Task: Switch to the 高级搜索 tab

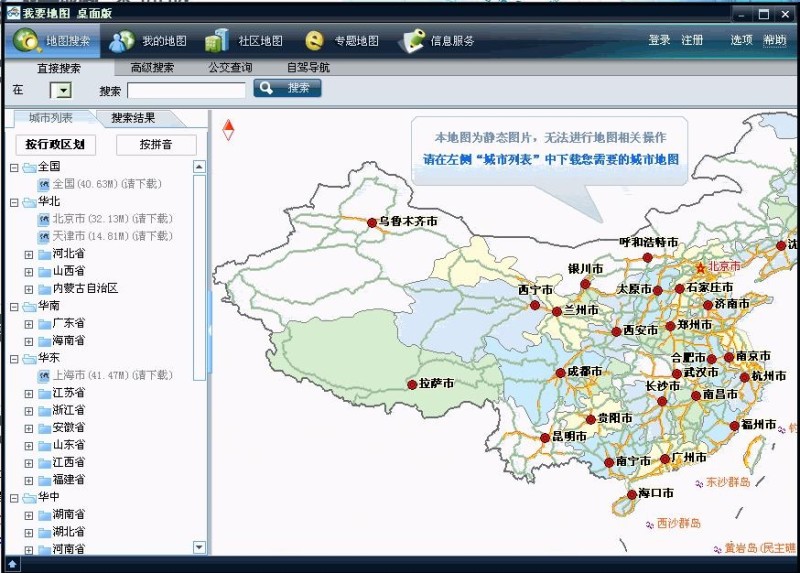Action: point(152,67)
